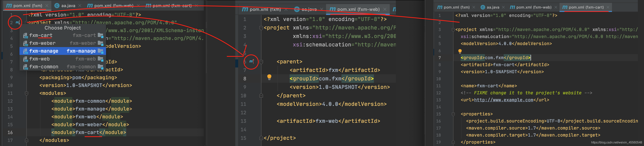Click module fxm-manage line in left editor
The image size is (644, 146).
[91, 109]
